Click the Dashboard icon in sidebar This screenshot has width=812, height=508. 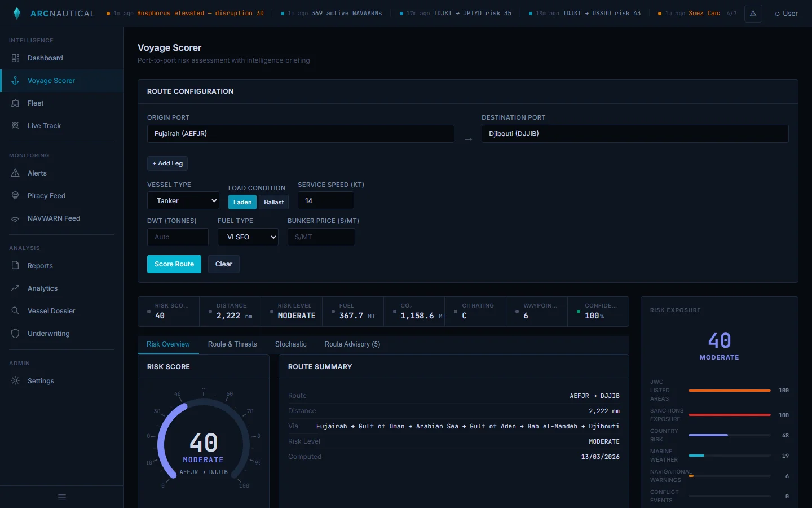[x=15, y=58]
